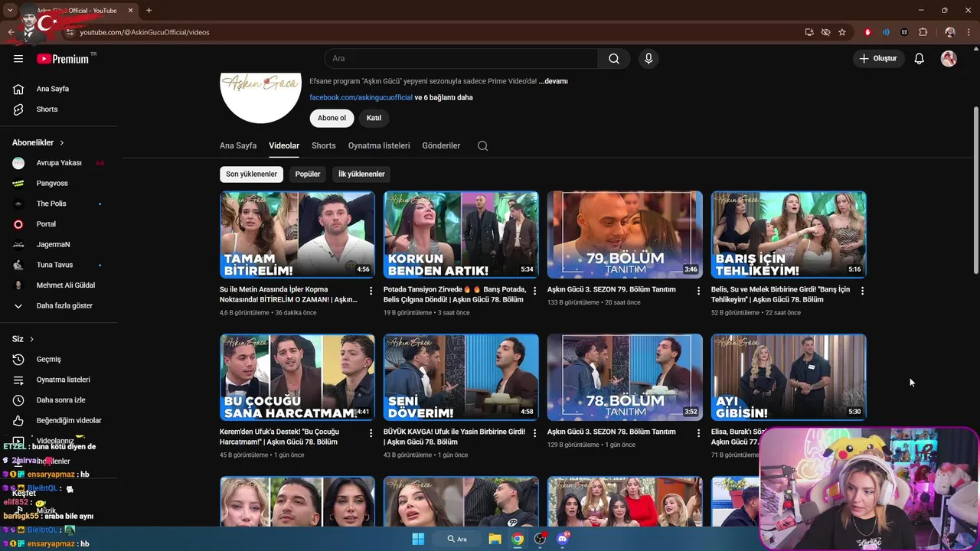980x551 pixels.
Task: Filter videos by Popüler
Action: coord(308,174)
